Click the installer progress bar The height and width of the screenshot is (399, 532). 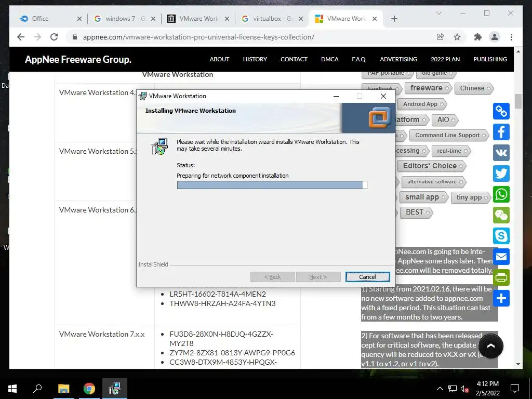coord(272,185)
